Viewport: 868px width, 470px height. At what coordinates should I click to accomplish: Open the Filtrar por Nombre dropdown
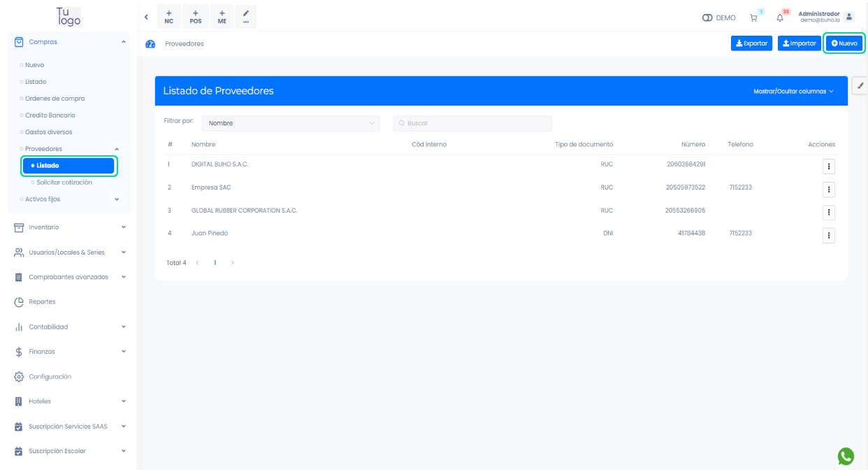pyautogui.click(x=291, y=123)
